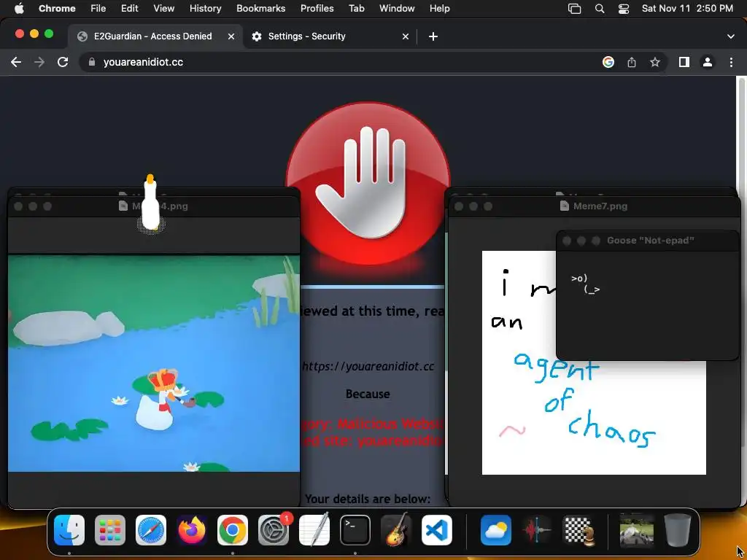The image size is (747, 560).
Task: View site information lock icon
Action: coord(93,62)
